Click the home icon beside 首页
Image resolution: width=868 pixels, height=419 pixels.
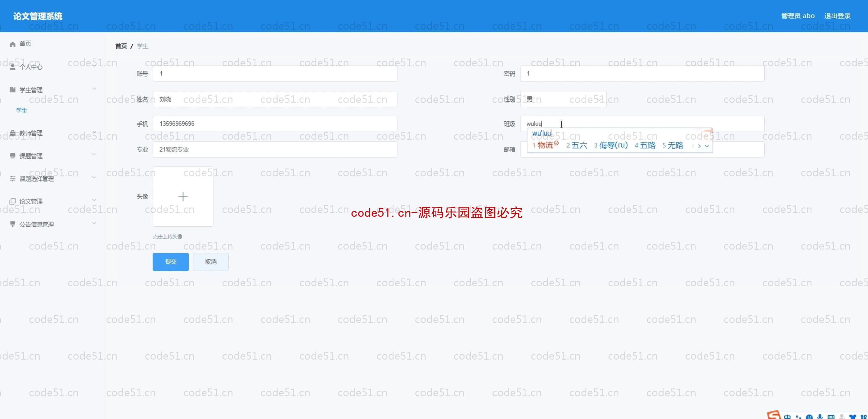(13, 44)
